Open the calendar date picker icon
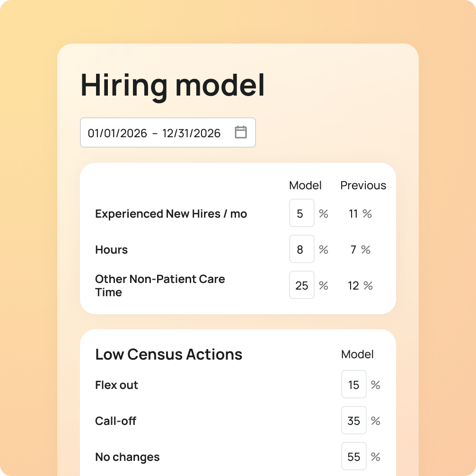This screenshot has height=476, width=476. (242, 132)
